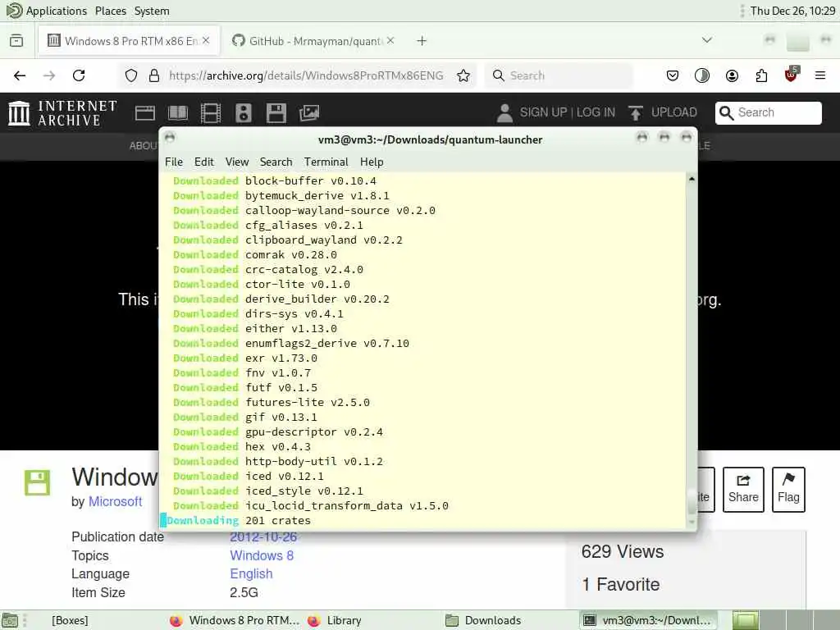The height and width of the screenshot is (630, 840).
Task: Click the Firefox back arrow
Action: click(20, 75)
